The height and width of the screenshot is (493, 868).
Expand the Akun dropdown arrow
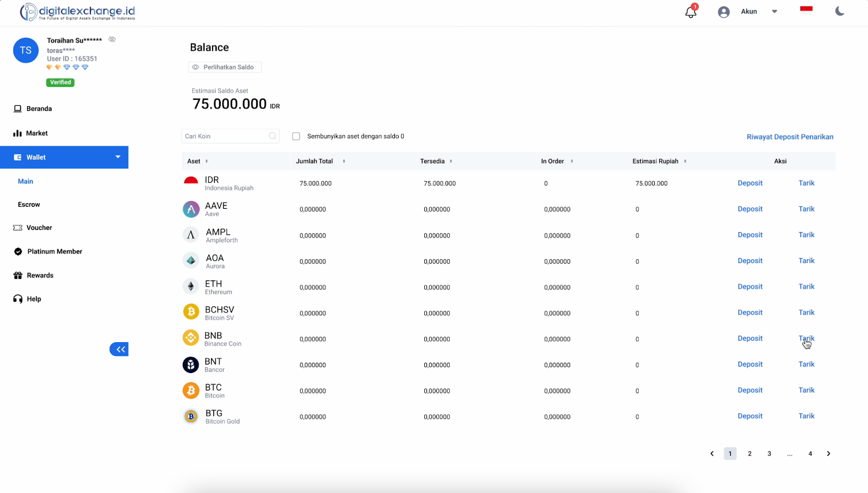point(775,11)
